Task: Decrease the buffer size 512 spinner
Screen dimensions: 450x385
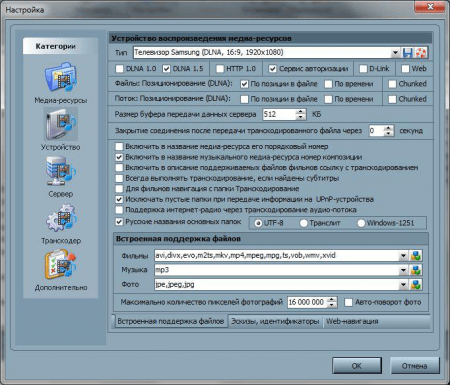Action: 301,117
